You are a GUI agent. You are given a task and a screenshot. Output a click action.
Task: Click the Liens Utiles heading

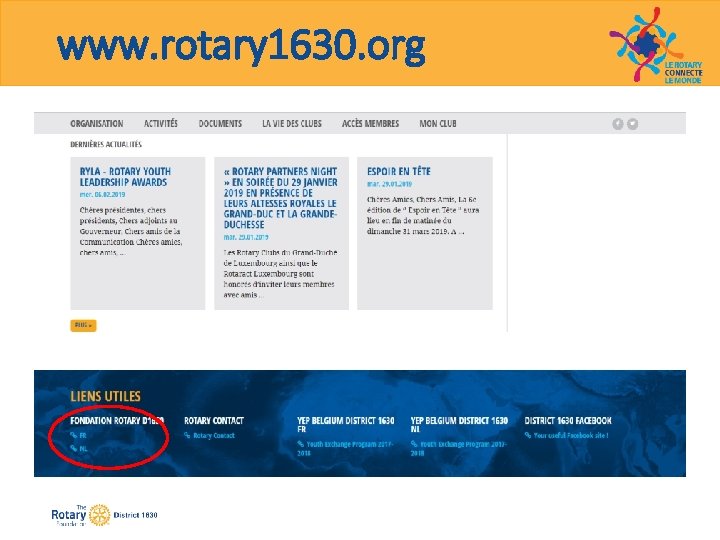pyautogui.click(x=106, y=396)
